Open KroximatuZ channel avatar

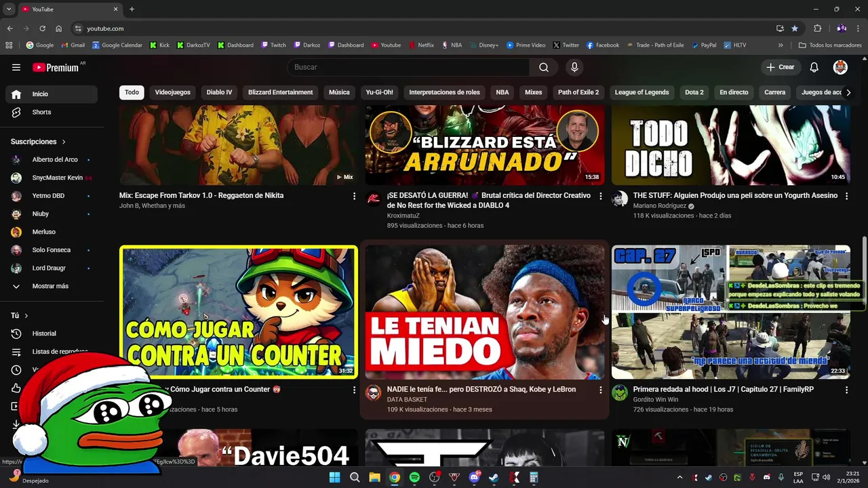coord(373,199)
